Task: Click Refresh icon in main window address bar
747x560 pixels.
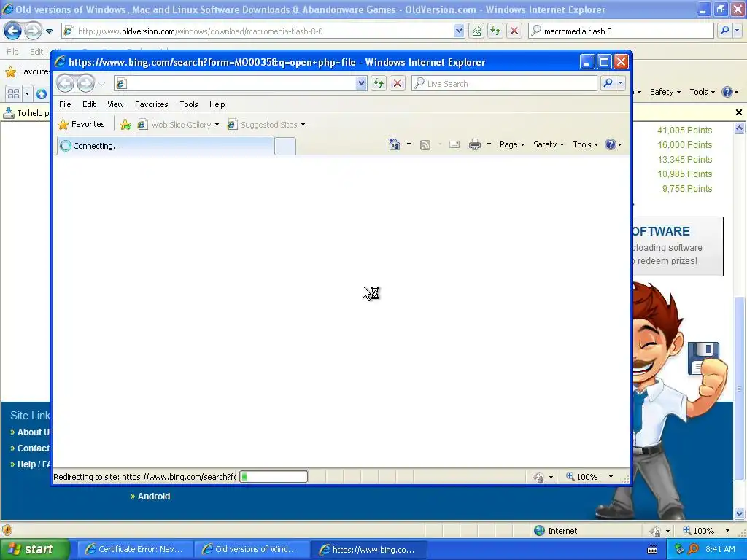Action: 495,31
